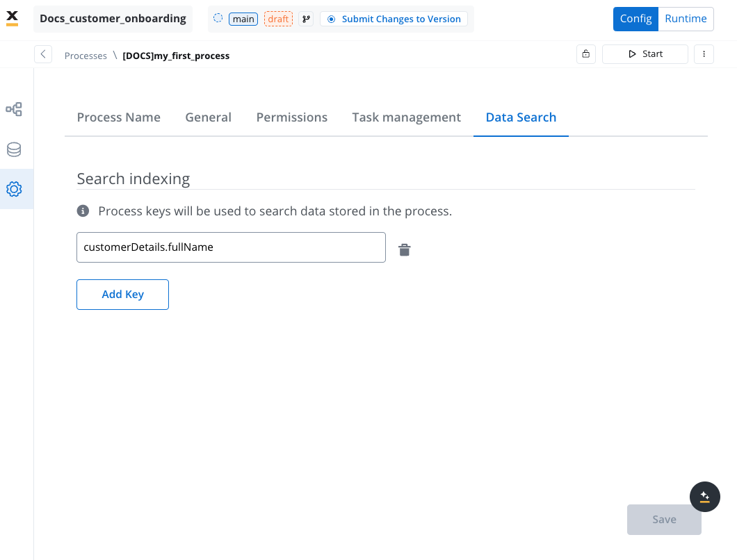This screenshot has width=737, height=560.
Task: Click the Save button
Action: point(664,520)
